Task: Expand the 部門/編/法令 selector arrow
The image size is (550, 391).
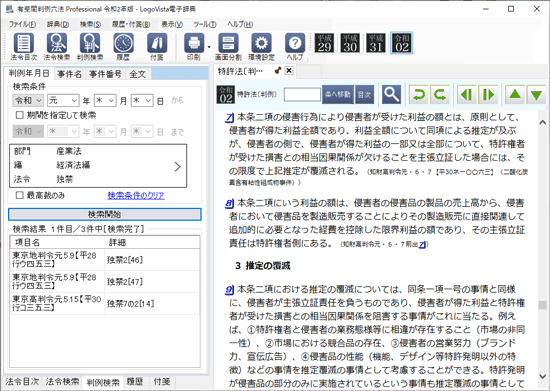Action: click(177, 167)
